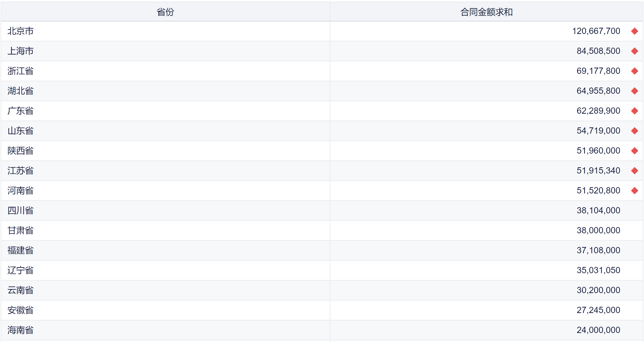The height and width of the screenshot is (342, 644).
Task: Click red diamond next to 64,955,800
Action: tap(634, 91)
